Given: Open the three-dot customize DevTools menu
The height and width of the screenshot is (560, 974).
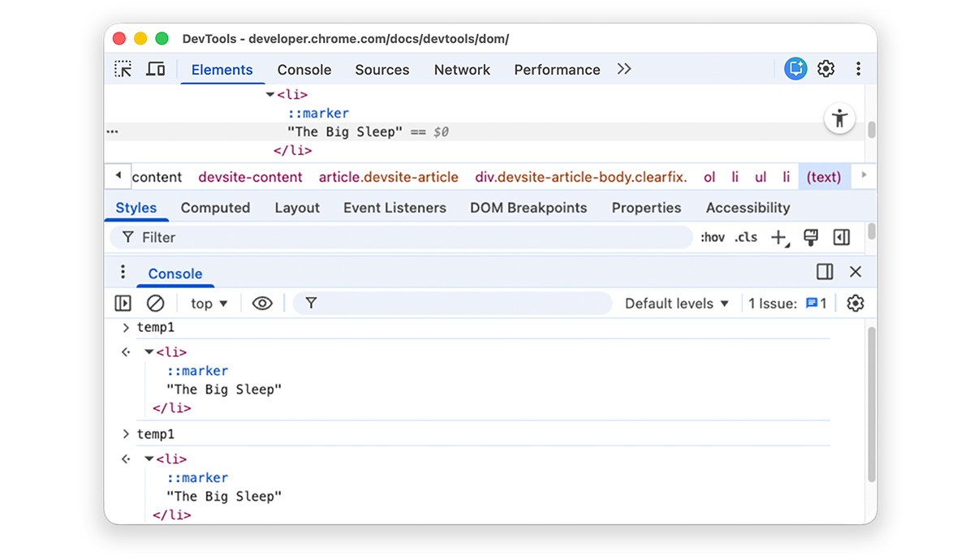Looking at the screenshot, I should point(858,70).
